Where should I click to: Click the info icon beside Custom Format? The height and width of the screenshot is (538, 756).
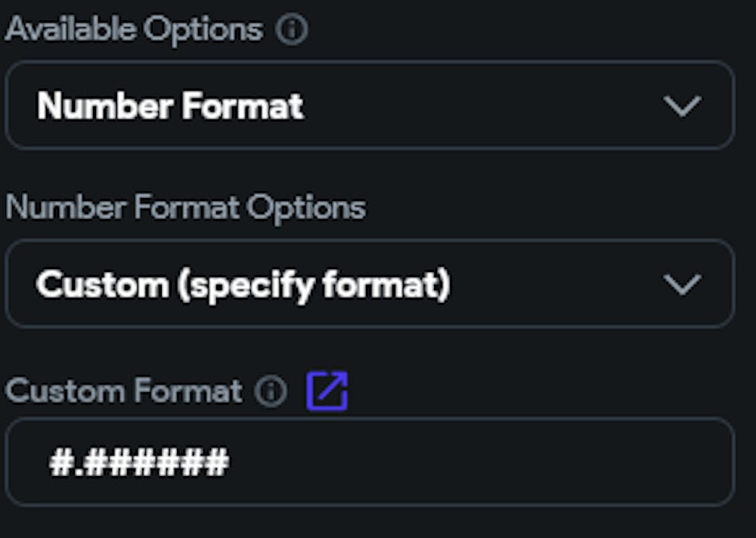click(270, 391)
